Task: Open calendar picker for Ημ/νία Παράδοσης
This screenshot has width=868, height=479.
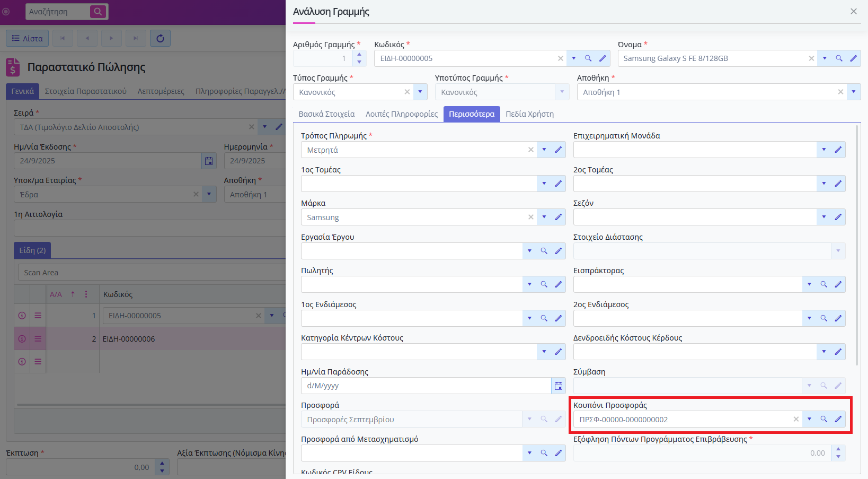Action: point(559,386)
